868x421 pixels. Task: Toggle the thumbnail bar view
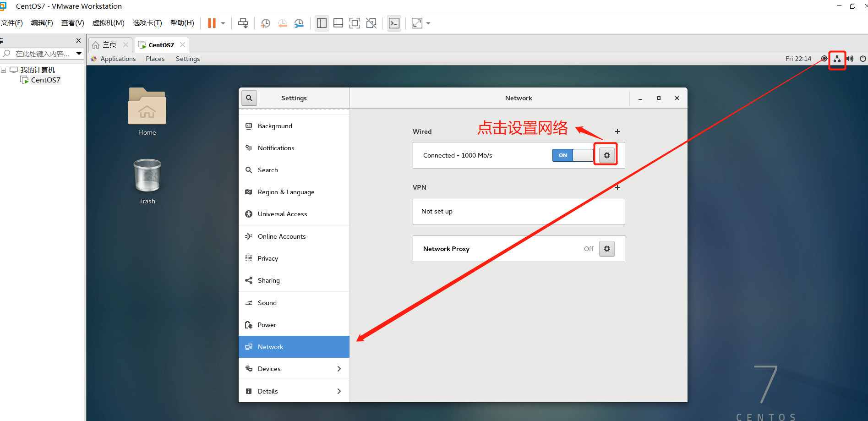tap(338, 23)
